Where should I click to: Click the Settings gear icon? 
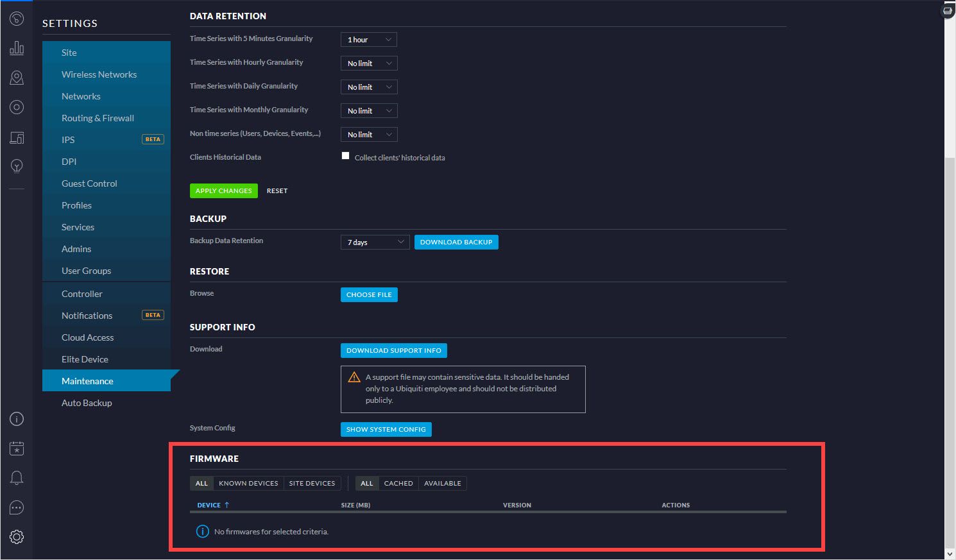[17, 537]
